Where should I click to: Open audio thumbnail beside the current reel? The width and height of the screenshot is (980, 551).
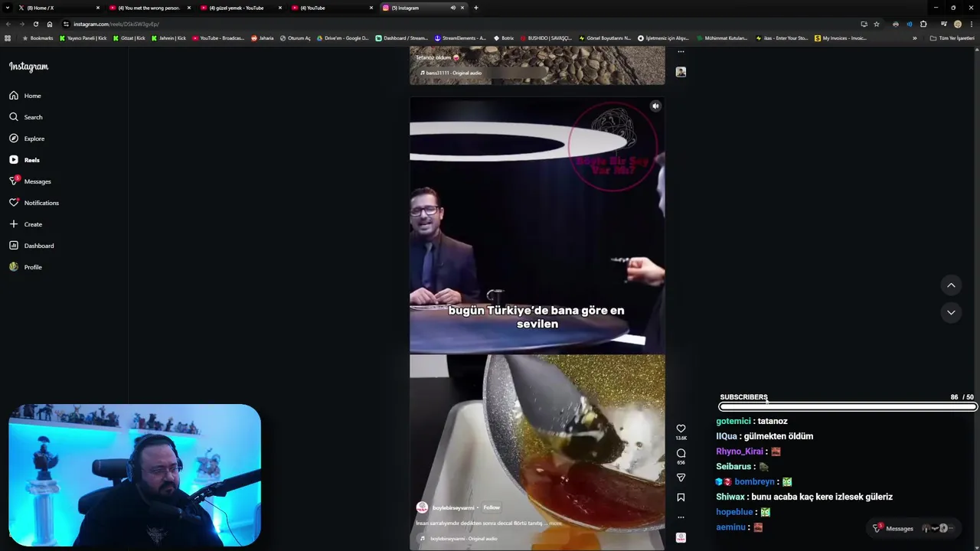[681, 537]
